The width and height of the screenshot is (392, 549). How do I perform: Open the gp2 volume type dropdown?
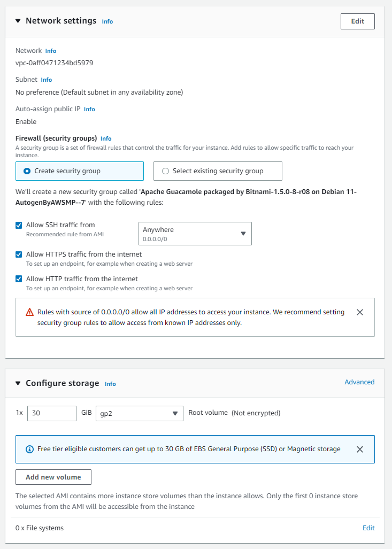point(139,413)
